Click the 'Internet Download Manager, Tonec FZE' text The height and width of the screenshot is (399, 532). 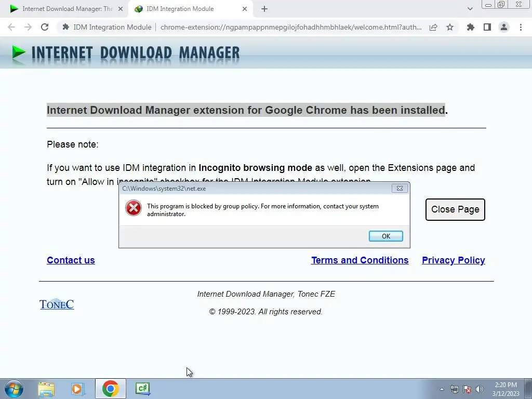(x=266, y=294)
